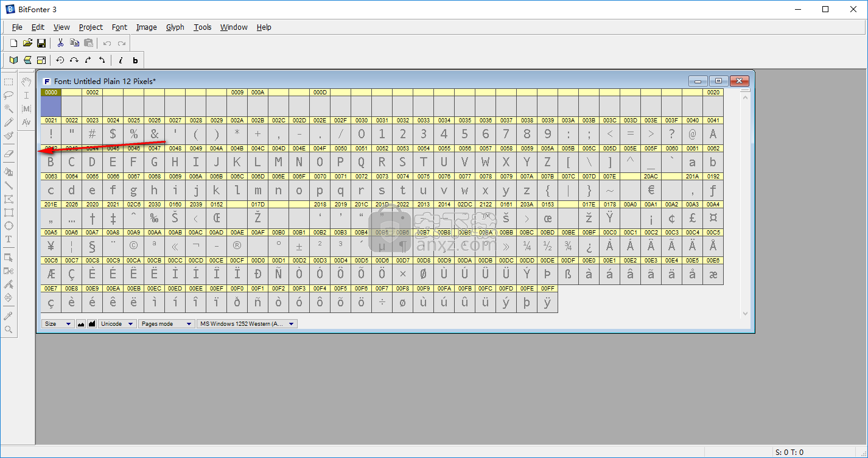Minimize the Font Untitled child window
The image size is (868, 458).
click(698, 81)
